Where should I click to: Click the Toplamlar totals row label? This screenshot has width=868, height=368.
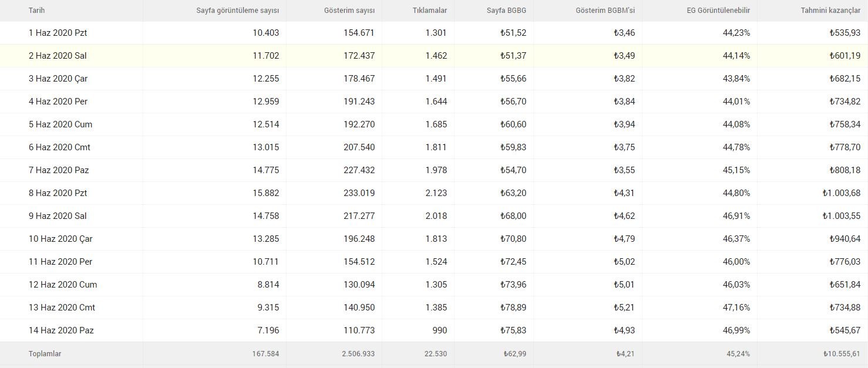click(45, 354)
